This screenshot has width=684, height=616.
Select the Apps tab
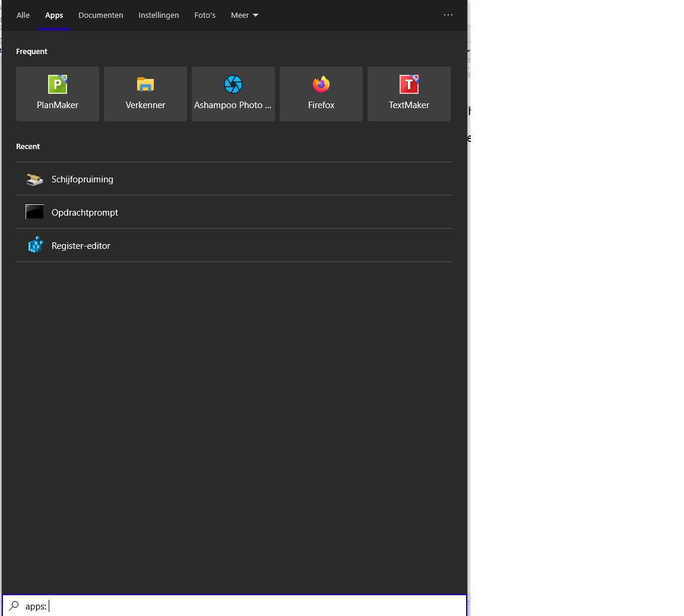coord(54,15)
